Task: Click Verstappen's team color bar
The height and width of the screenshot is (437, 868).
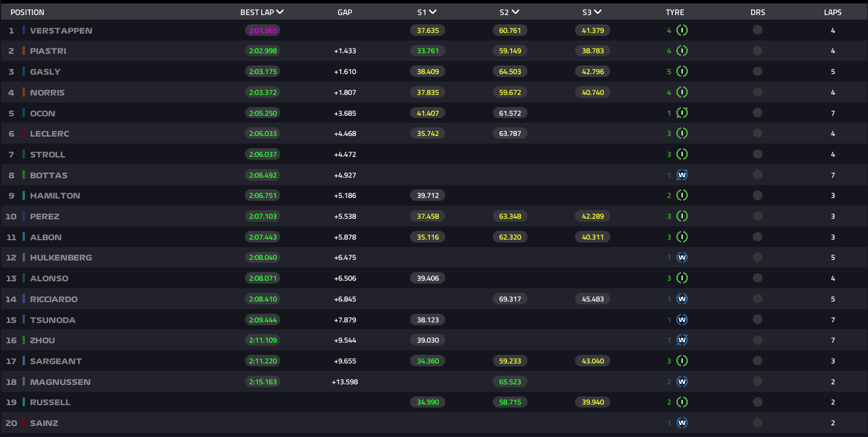Action: (x=24, y=30)
